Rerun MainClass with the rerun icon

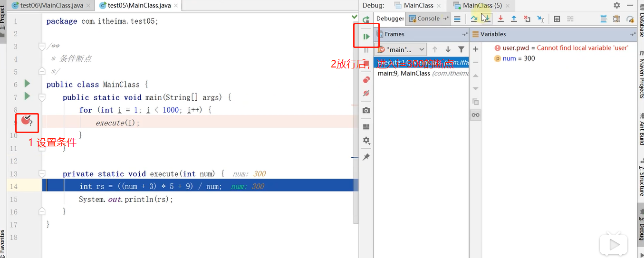[x=366, y=20]
